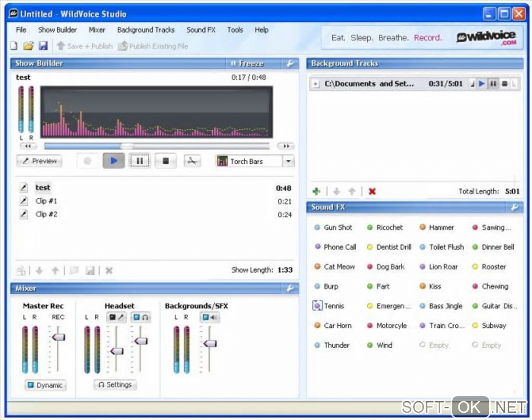Move background track up arrow
Screen dimensions: 532x420
pos(352,192)
